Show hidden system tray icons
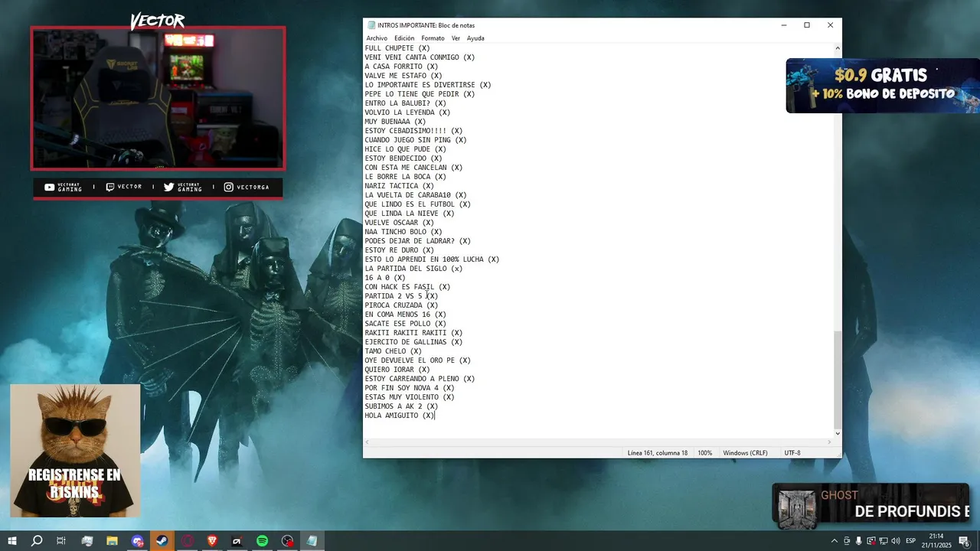The width and height of the screenshot is (980, 551). [834, 541]
